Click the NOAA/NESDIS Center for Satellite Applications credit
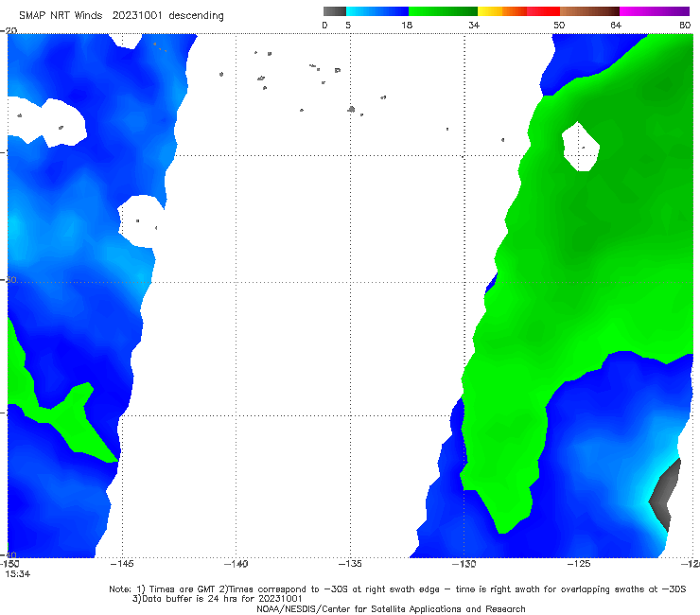Image resolution: width=700 pixels, height=615 pixels. pos(391,608)
